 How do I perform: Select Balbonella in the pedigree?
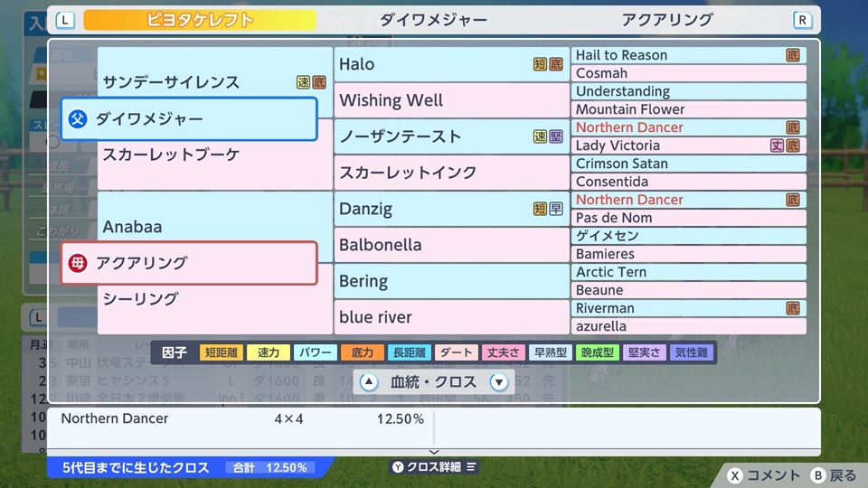pyautogui.click(x=451, y=245)
